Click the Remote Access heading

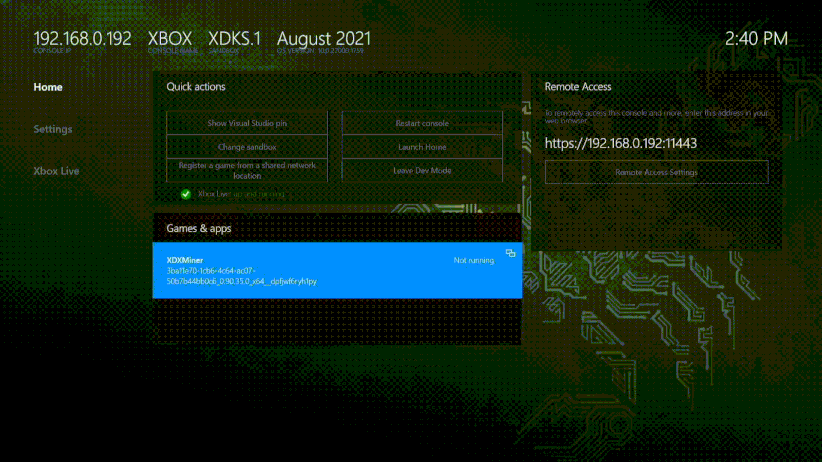click(x=578, y=87)
